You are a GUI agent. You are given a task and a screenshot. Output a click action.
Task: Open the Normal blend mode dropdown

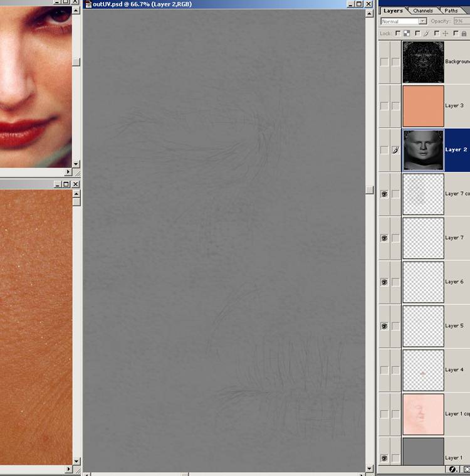click(404, 21)
